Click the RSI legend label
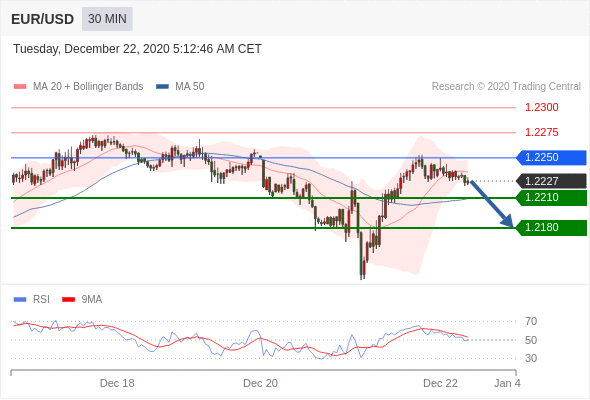The height and width of the screenshot is (400, 590). pos(41,300)
